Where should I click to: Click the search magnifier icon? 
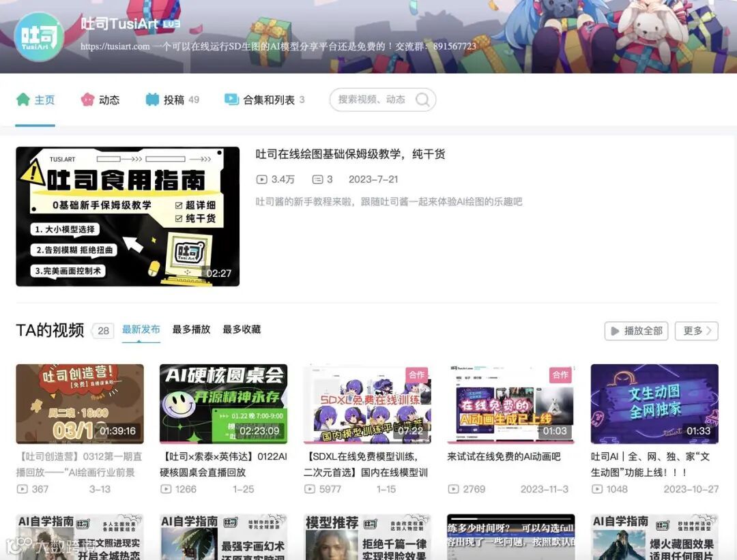422,100
